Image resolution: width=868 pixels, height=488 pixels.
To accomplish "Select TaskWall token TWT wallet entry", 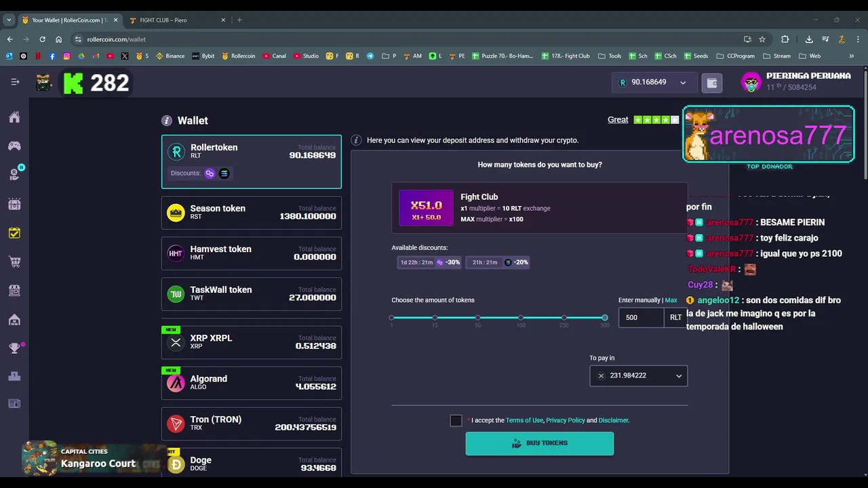I will 252,294.
